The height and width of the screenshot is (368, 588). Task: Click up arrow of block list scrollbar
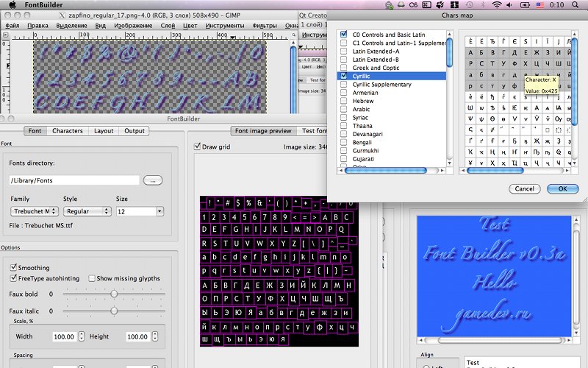point(450,34)
